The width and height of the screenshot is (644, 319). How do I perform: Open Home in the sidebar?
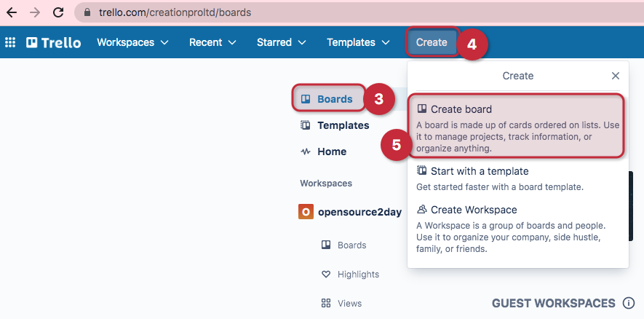pyautogui.click(x=331, y=151)
